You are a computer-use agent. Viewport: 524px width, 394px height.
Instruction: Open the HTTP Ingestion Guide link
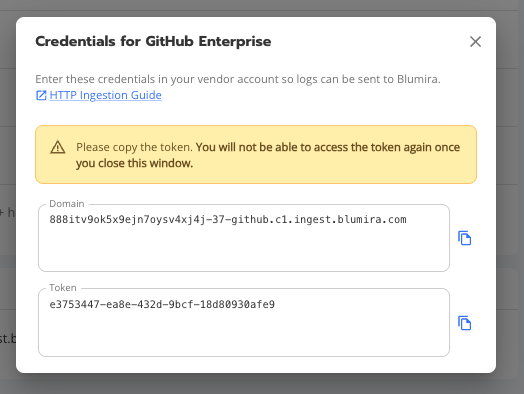(x=105, y=95)
